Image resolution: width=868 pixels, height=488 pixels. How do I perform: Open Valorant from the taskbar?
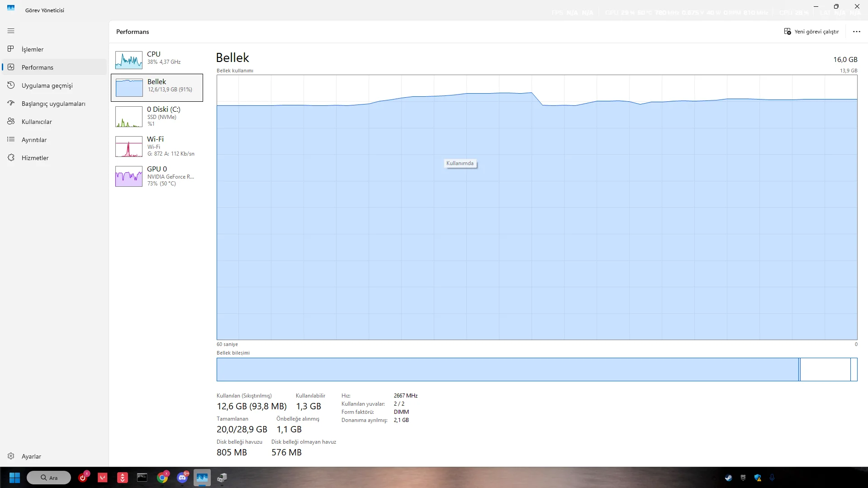click(x=103, y=478)
